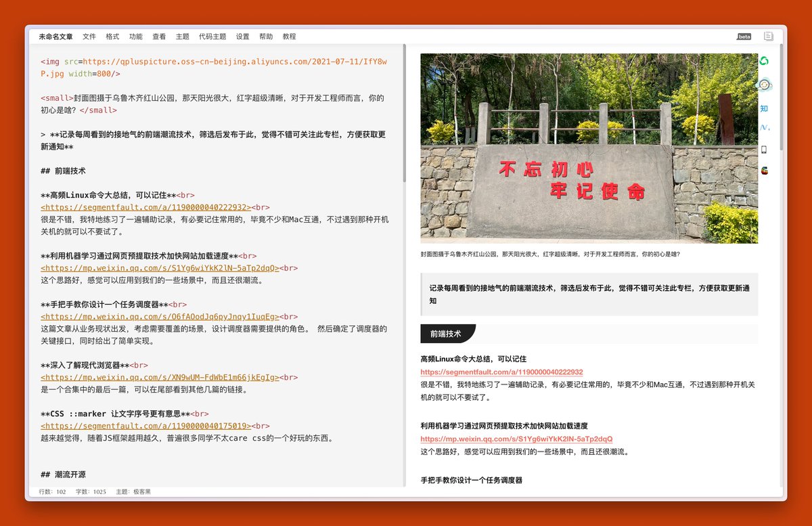This screenshot has width=812, height=526.
Task: Open the 查看 menu
Action: pyautogui.click(x=159, y=37)
